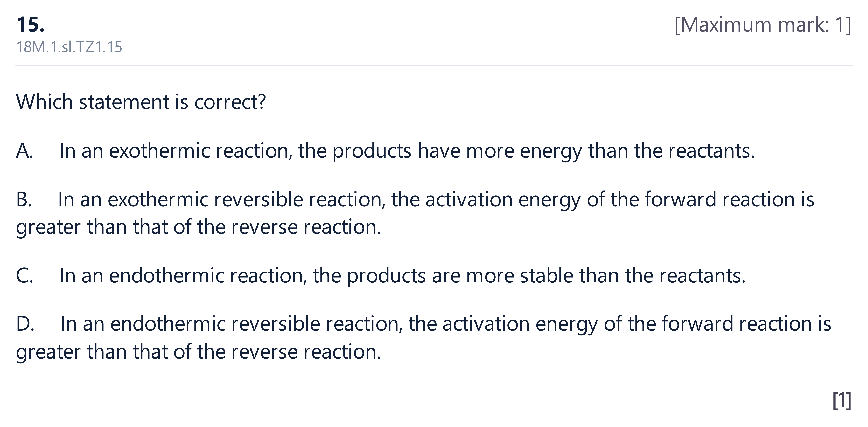Click question number 15 heading
Viewport: 868px width, 427px height.
31,25
